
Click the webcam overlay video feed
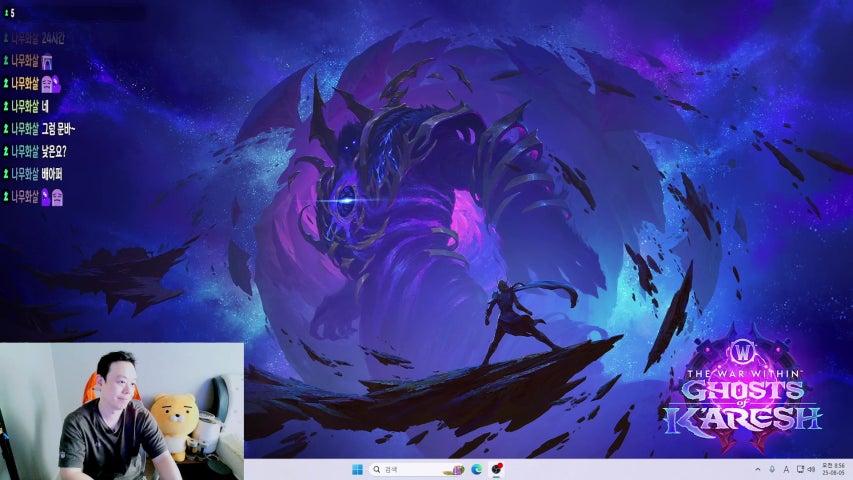[x=122, y=411]
